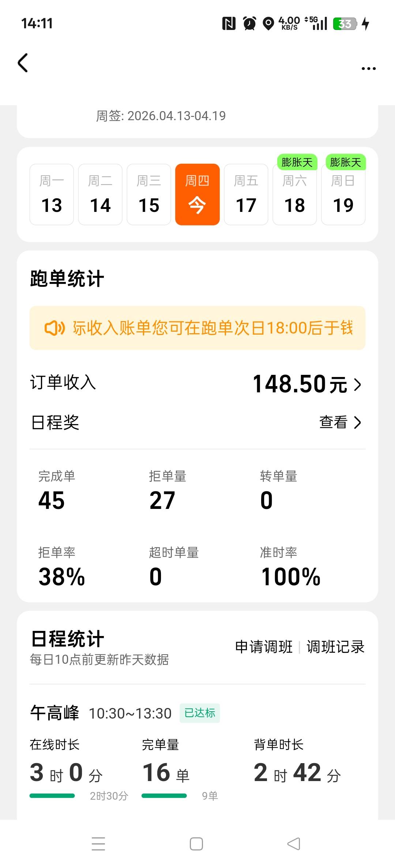395x868 pixels.
Task: Tap the alarm clock status icon
Action: pyautogui.click(x=250, y=24)
